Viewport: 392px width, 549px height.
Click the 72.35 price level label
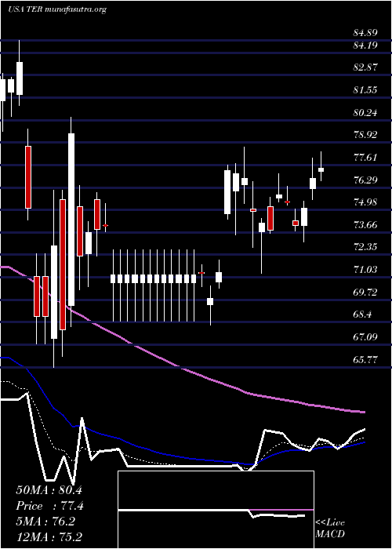(365, 247)
